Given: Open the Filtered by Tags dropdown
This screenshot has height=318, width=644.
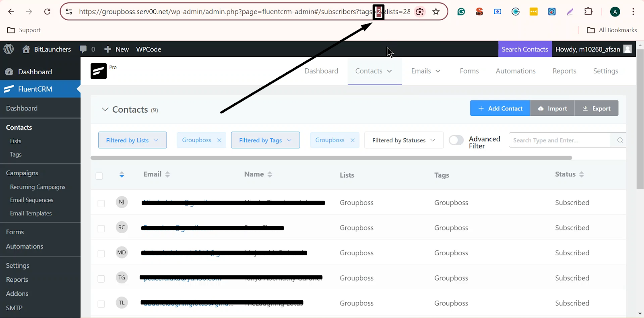Looking at the screenshot, I should pos(265,140).
